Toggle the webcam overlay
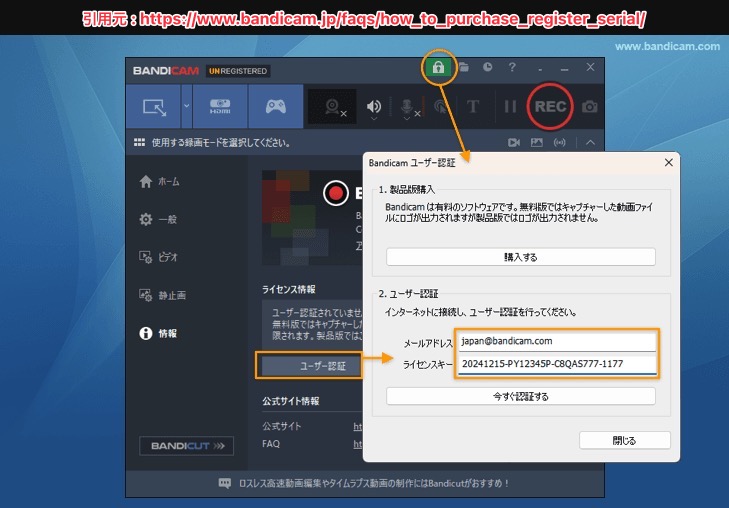The image size is (729, 508). click(333, 106)
